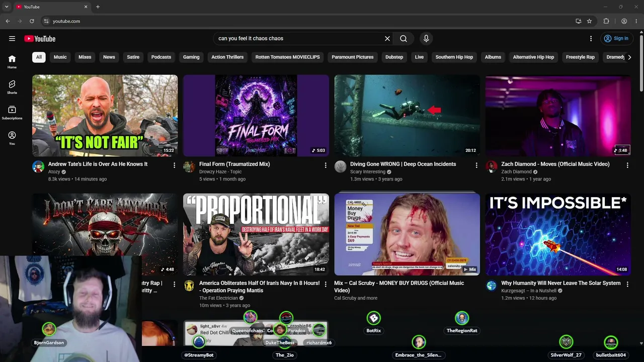Open the tab search dropdown arrow
This screenshot has width=644, height=362.
(7, 7)
